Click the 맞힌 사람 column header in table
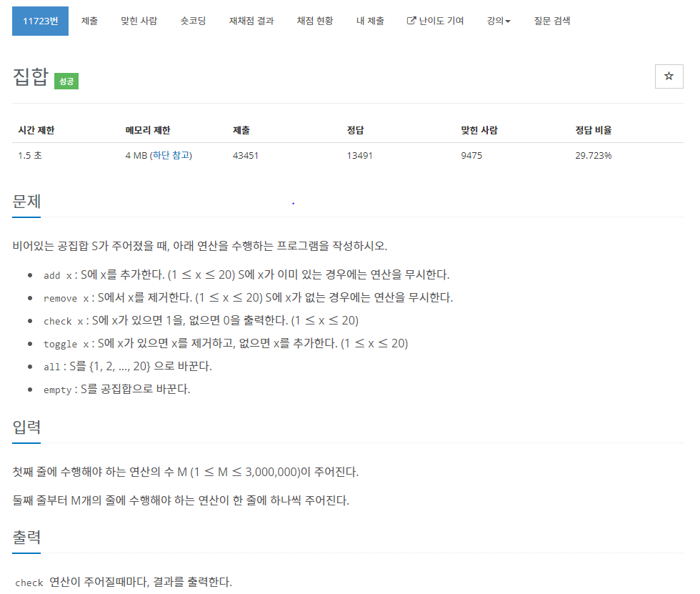 tap(479, 130)
